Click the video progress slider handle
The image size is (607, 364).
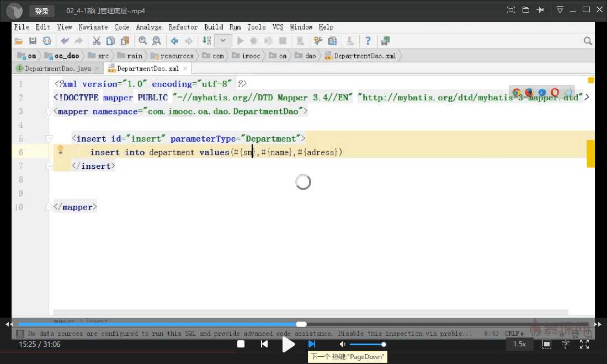pos(301,324)
